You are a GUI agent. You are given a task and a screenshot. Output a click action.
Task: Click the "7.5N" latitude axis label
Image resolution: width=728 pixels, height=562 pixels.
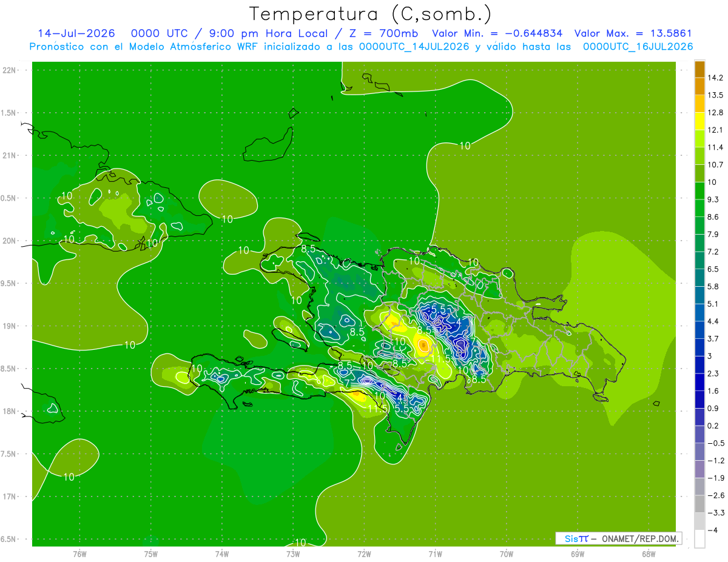coord(9,454)
